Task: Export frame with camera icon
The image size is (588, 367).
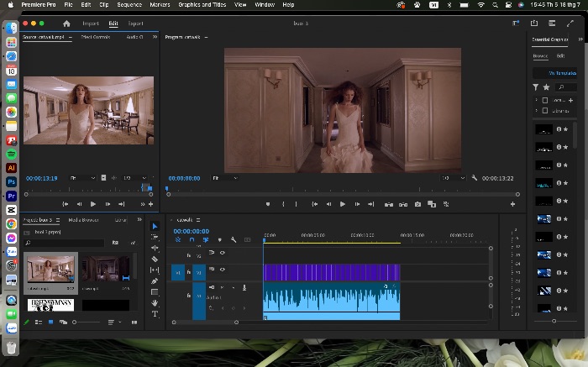Action: pyautogui.click(x=417, y=204)
